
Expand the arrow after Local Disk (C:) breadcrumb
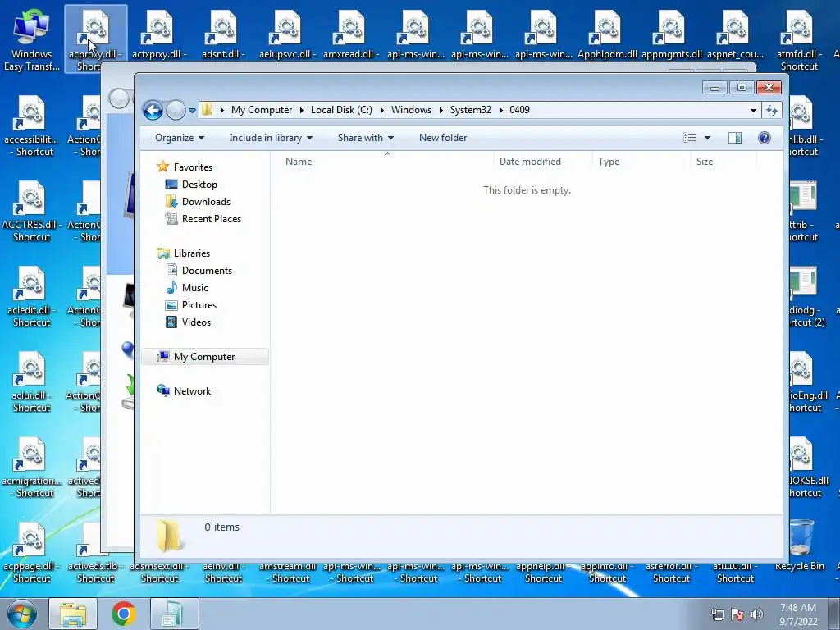[x=381, y=111]
